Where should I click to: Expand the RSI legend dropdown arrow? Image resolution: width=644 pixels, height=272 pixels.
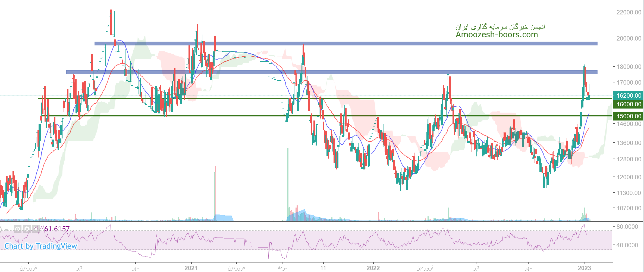tap(6, 230)
